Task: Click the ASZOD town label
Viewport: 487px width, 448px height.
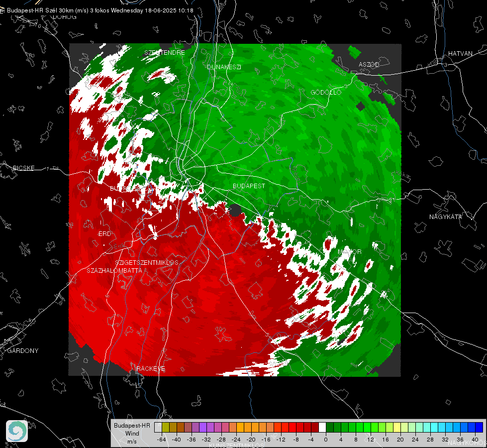Action: pos(369,64)
